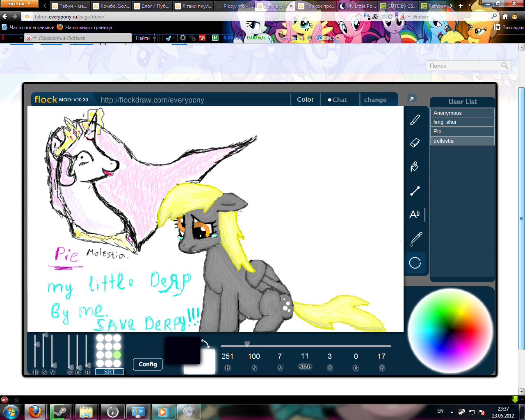This screenshot has height=420, width=525.
Task: Open Steam from the taskbar
Action: 61,411
